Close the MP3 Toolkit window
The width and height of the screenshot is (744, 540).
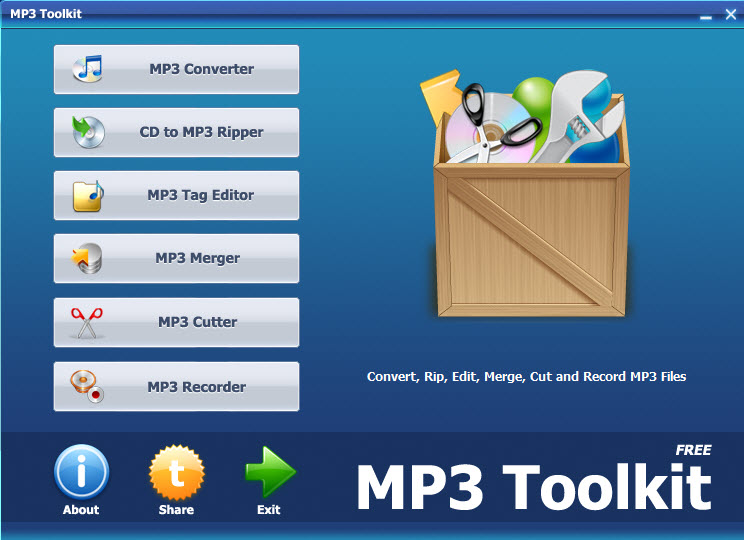[731, 15]
